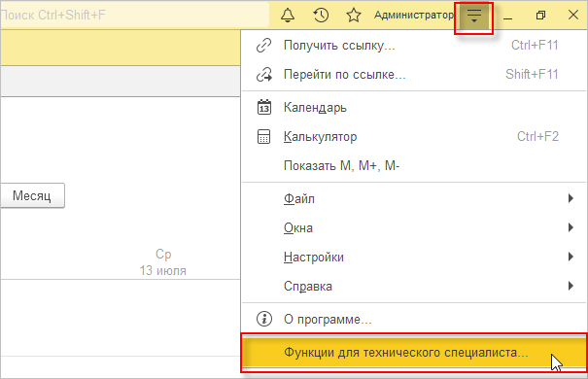
Task: Click the arrow next to Окна
Action: 571,227
